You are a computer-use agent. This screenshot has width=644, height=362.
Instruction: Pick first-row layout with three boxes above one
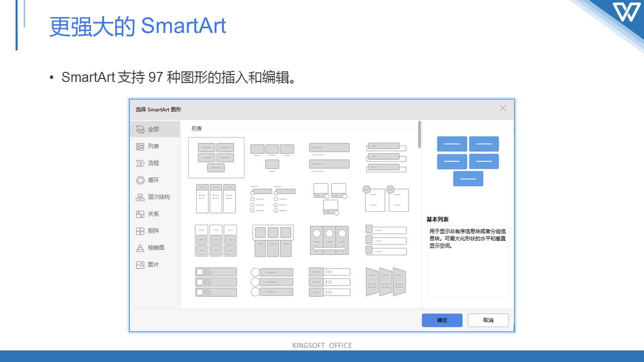[272, 157]
